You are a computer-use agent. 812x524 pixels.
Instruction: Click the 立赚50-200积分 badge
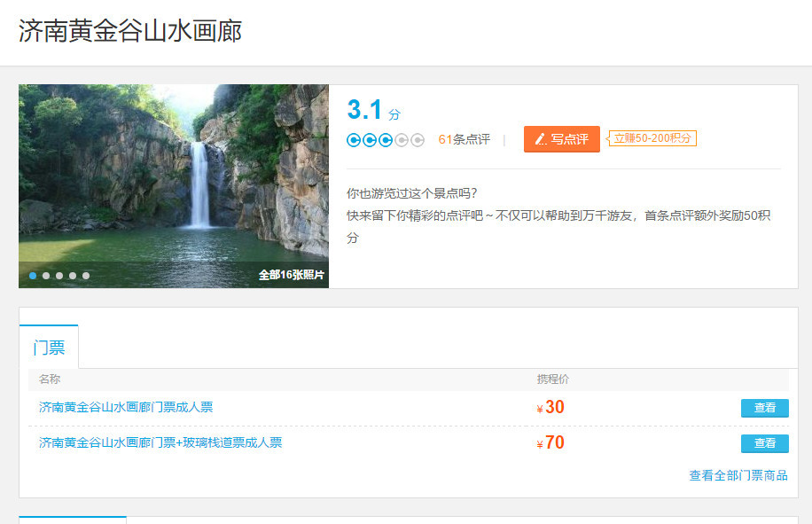tap(652, 138)
